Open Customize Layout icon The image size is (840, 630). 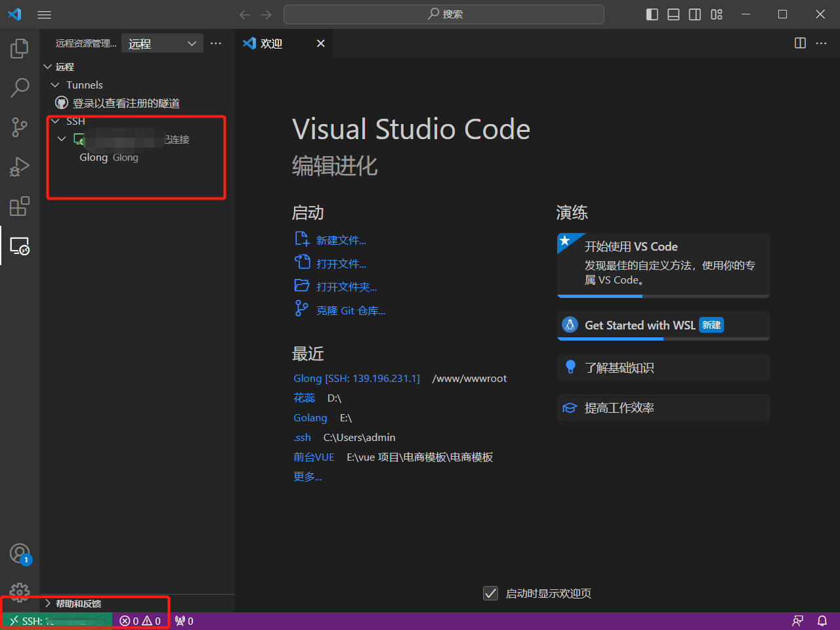click(x=717, y=14)
